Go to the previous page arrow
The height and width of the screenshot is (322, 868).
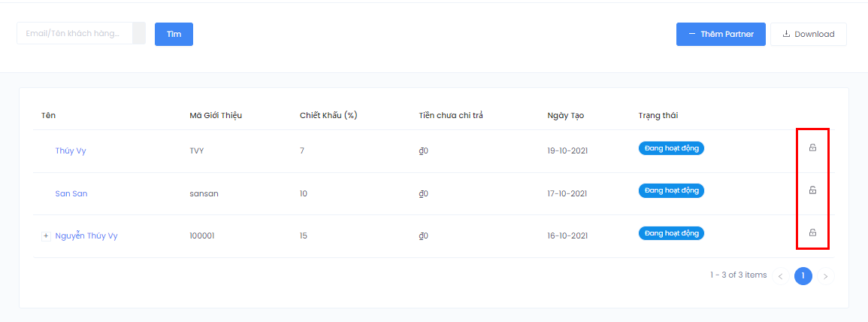(780, 276)
